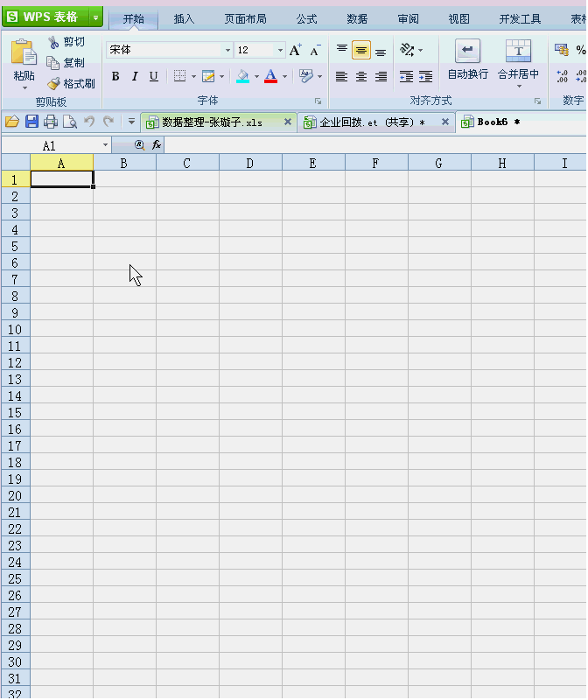
Task: Click the Merge and Center (合并居中) icon
Action: point(518,52)
